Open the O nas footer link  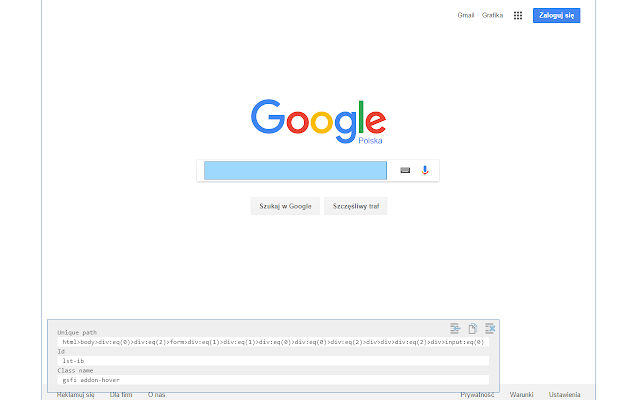coord(156,395)
